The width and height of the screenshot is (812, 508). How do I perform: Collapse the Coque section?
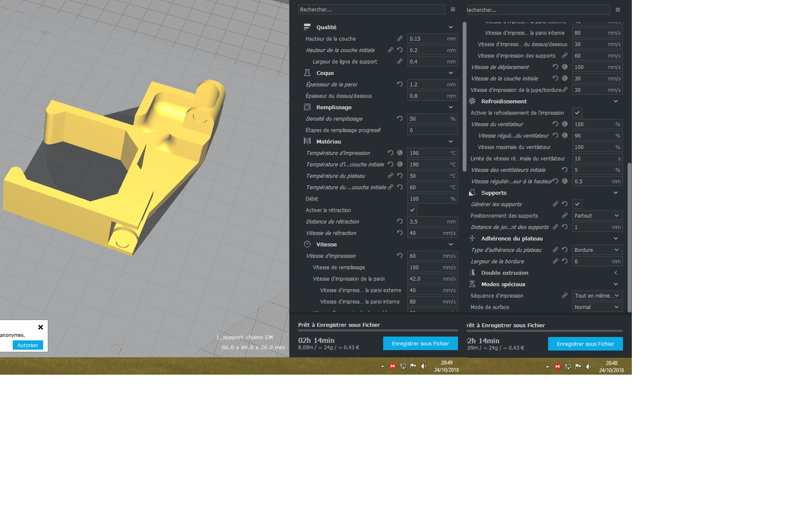(451, 73)
